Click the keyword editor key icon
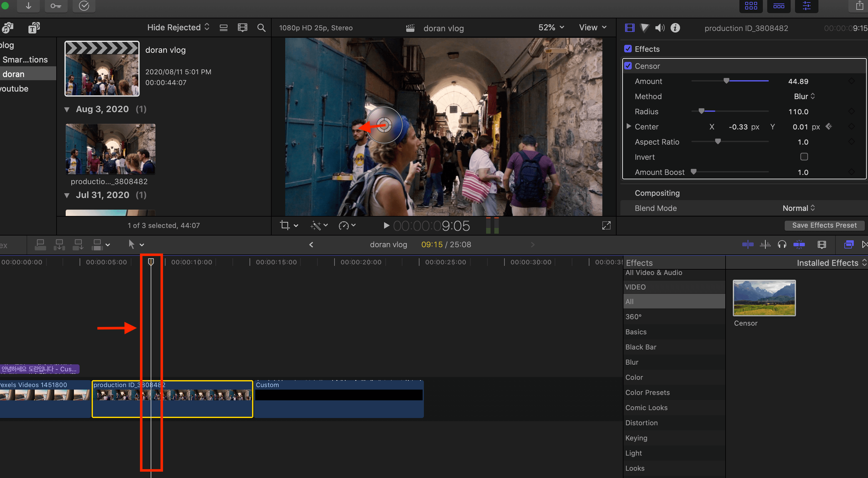Image resolution: width=868 pixels, height=478 pixels. coord(56,6)
